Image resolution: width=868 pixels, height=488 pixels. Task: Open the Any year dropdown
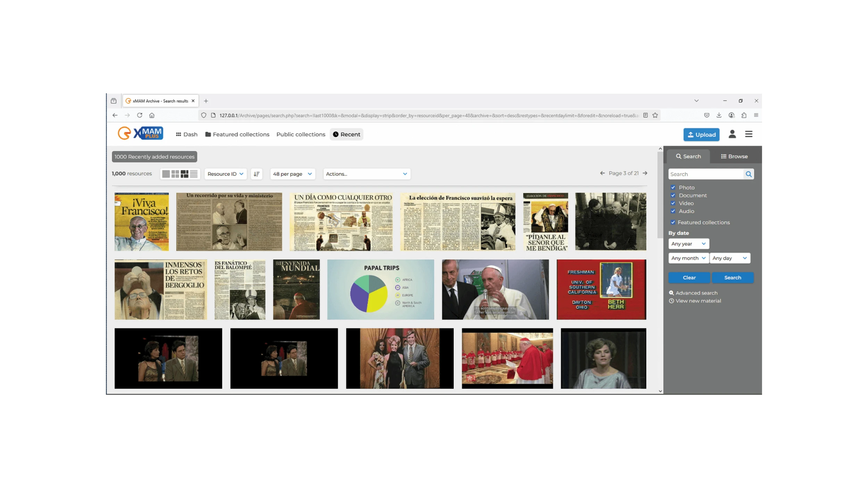(688, 244)
